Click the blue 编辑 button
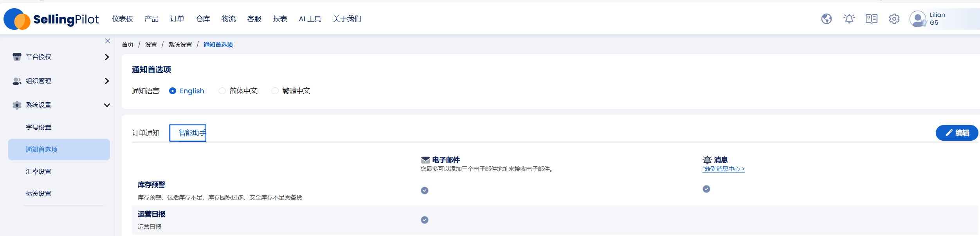This screenshot has width=980, height=236. click(x=957, y=133)
